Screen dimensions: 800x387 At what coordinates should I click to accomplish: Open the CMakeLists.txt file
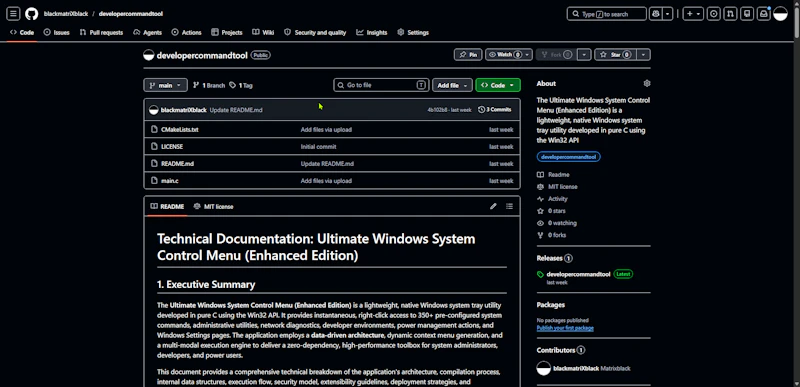point(180,130)
